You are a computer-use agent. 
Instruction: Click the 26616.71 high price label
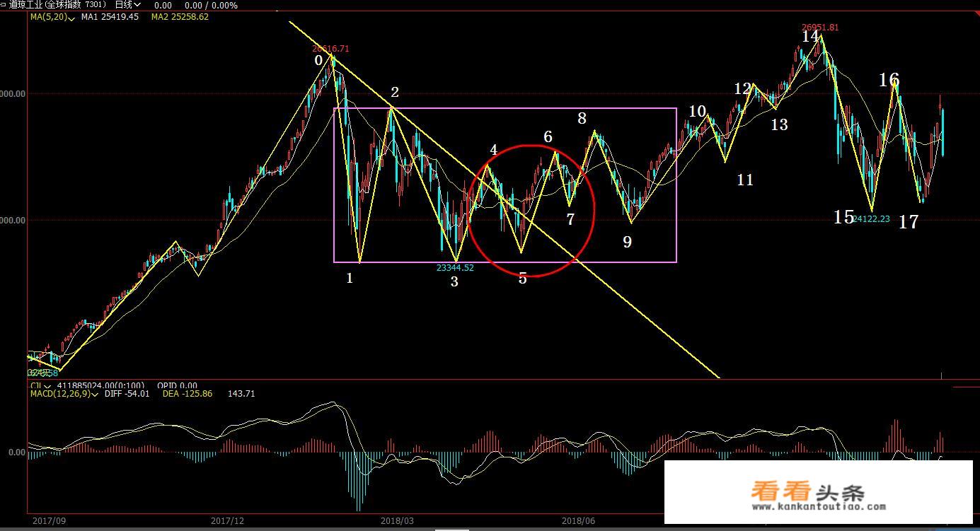click(330, 49)
